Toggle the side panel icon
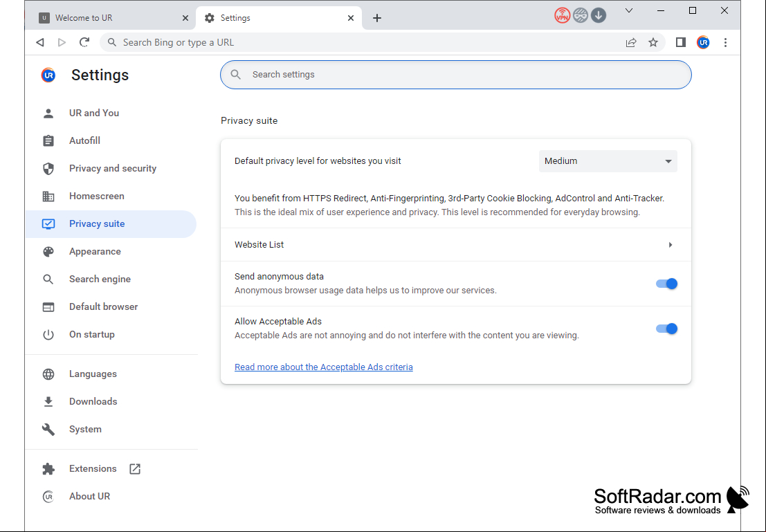The height and width of the screenshot is (532, 766). click(x=680, y=42)
